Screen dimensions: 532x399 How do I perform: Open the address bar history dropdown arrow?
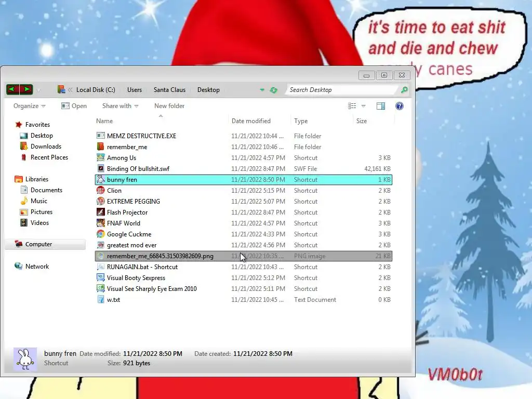click(262, 90)
